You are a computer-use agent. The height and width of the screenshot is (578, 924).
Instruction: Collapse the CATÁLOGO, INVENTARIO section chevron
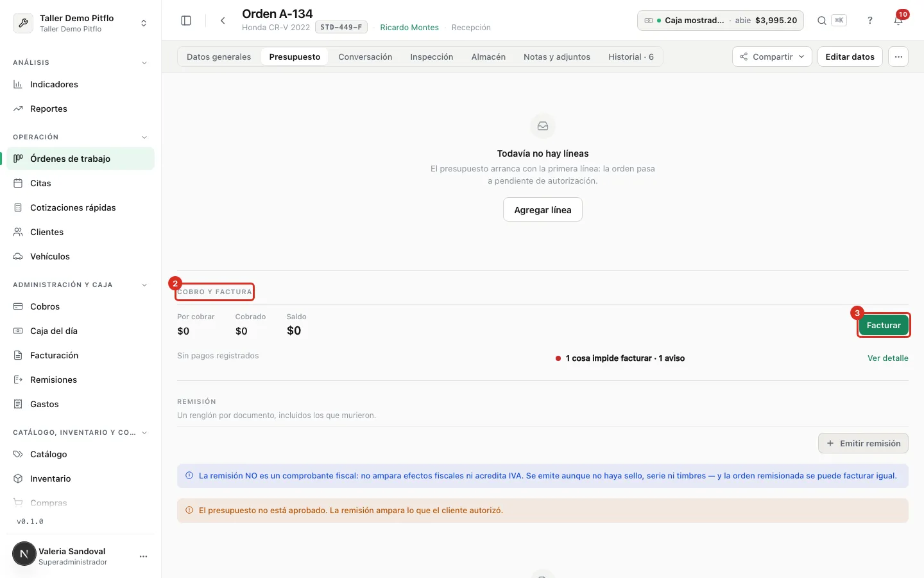click(144, 433)
